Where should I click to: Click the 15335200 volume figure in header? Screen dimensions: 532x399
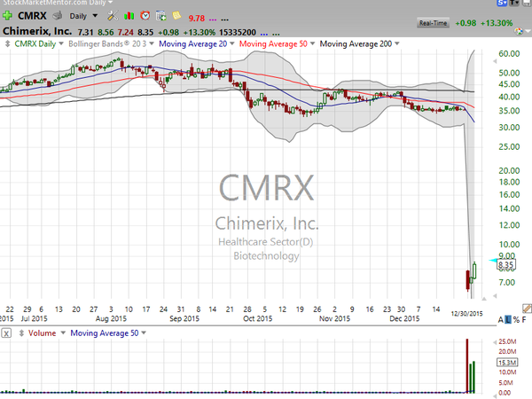pyautogui.click(x=238, y=32)
